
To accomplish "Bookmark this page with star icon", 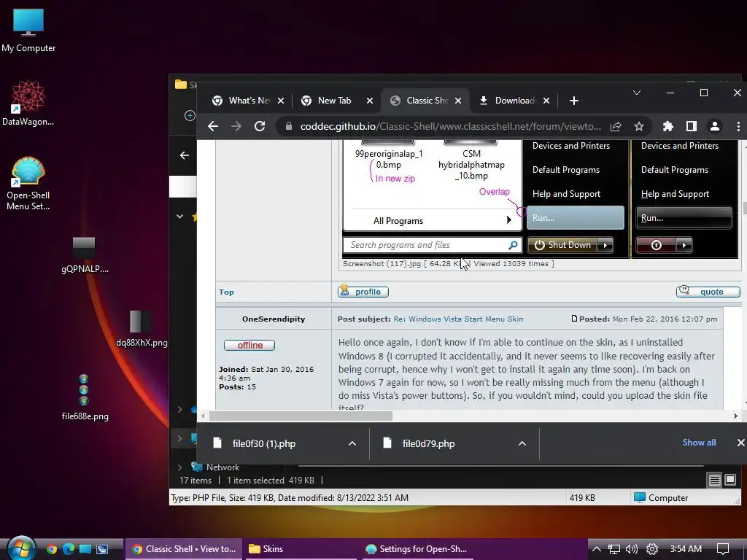I will coord(639,126).
